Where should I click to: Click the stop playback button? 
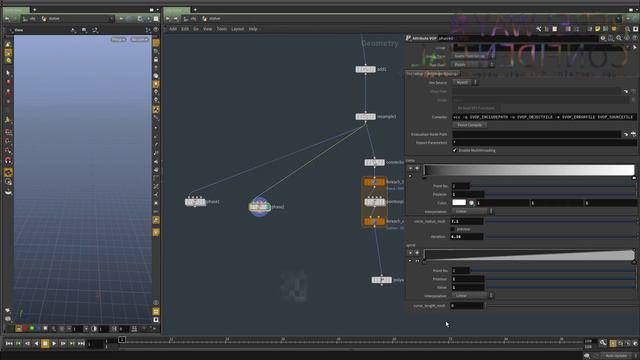click(x=45, y=344)
